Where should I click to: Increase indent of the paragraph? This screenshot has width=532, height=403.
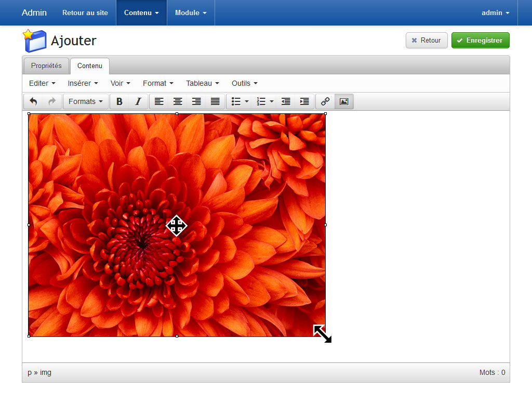pyautogui.click(x=304, y=101)
